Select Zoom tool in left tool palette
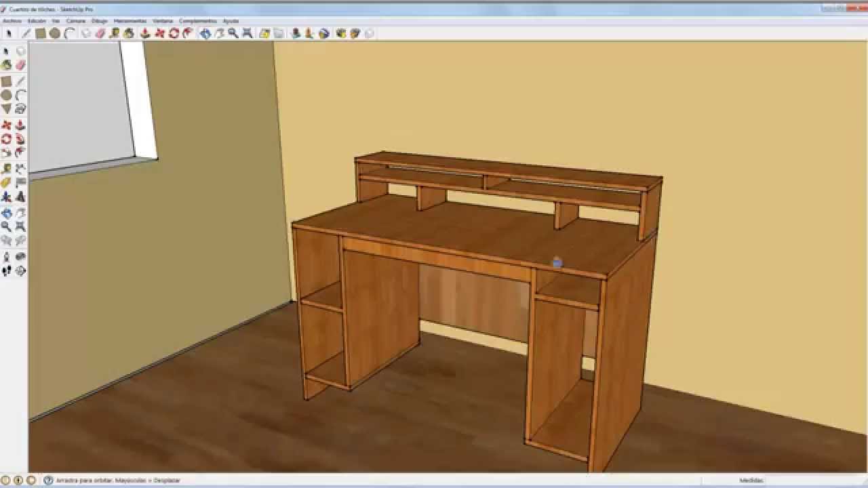This screenshot has height=488, width=868. [6, 226]
